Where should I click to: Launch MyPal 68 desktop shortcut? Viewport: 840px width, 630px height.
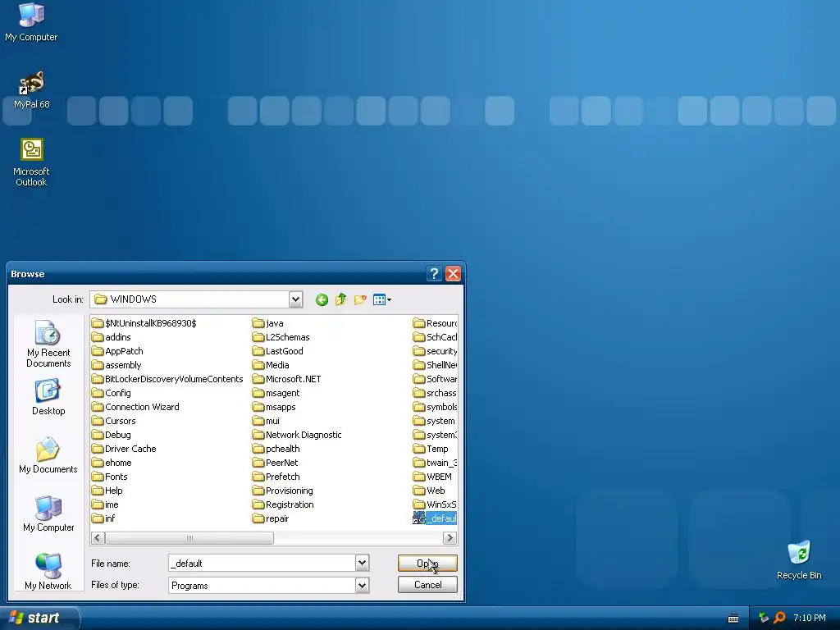click(x=32, y=90)
